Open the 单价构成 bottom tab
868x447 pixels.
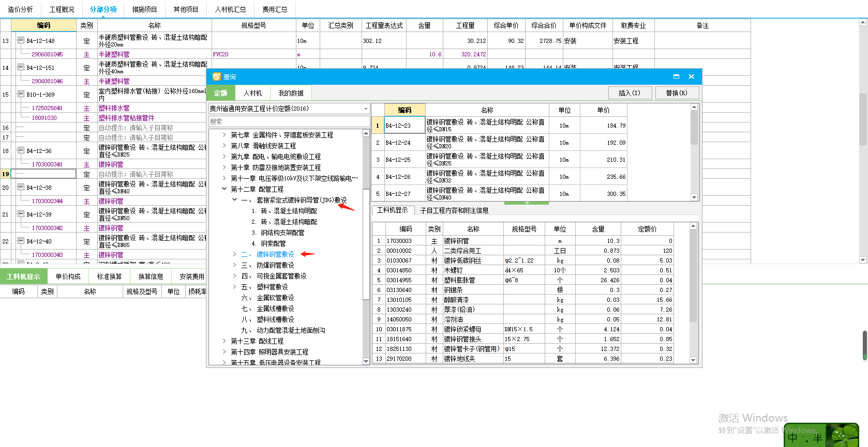pyautogui.click(x=68, y=276)
